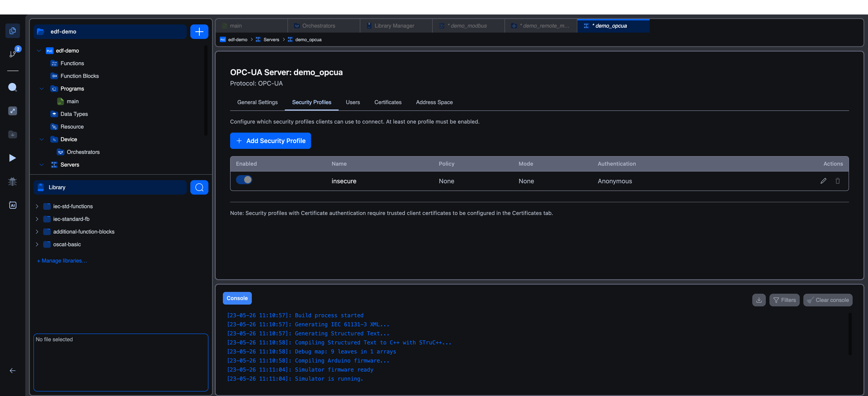
Task: Switch to the Users tab
Action: click(353, 102)
